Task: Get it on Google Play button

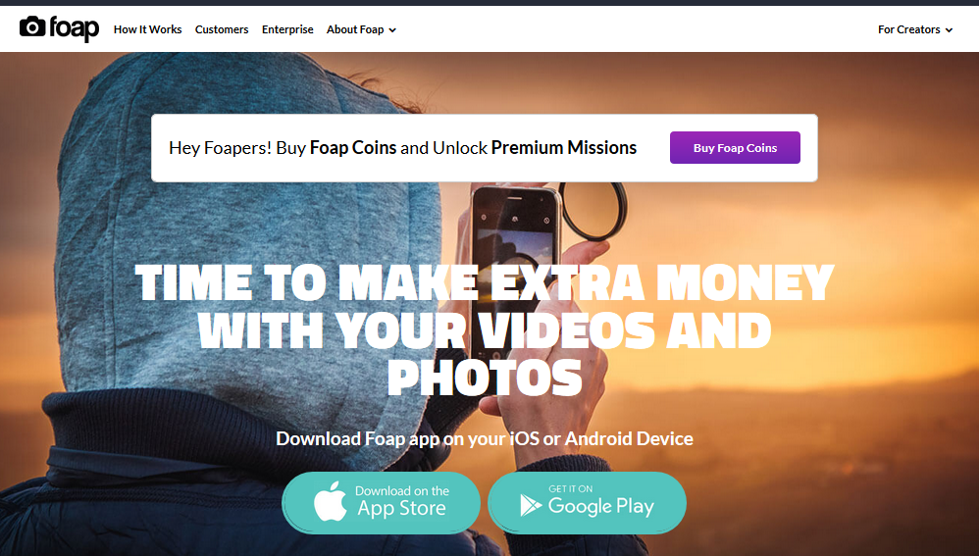Action: pyautogui.click(x=587, y=503)
